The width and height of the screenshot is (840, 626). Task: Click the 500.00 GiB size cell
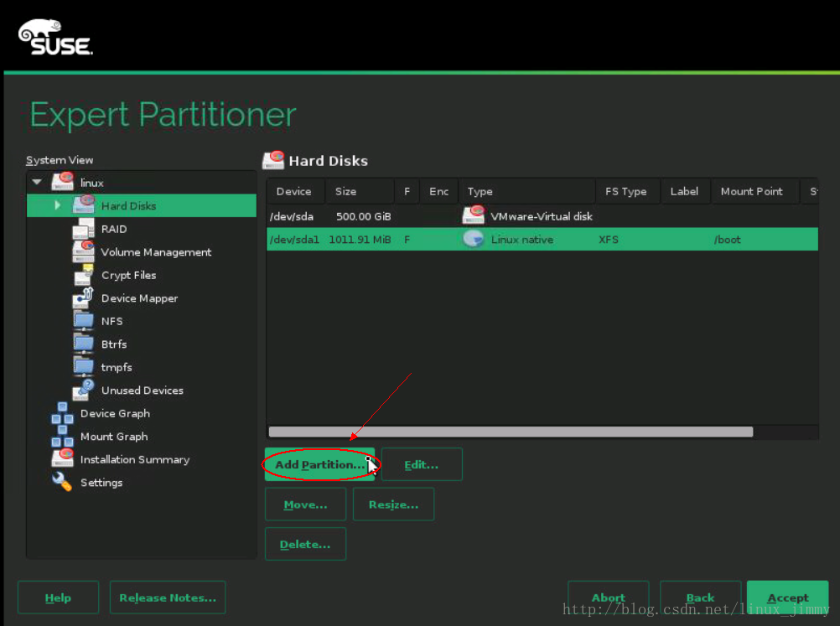pos(363,216)
